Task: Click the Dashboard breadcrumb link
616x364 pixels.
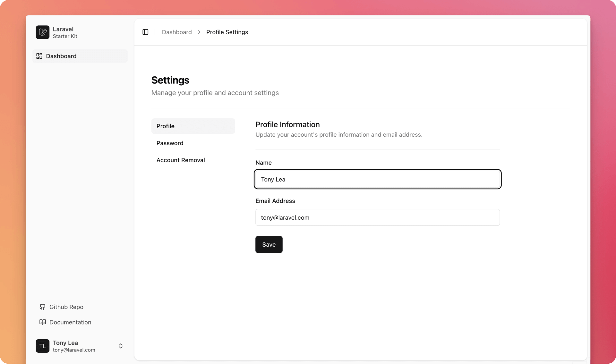Action: coord(177,32)
